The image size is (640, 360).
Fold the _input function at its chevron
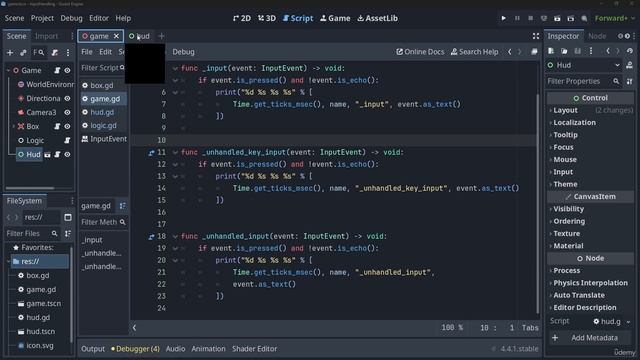(x=175, y=68)
